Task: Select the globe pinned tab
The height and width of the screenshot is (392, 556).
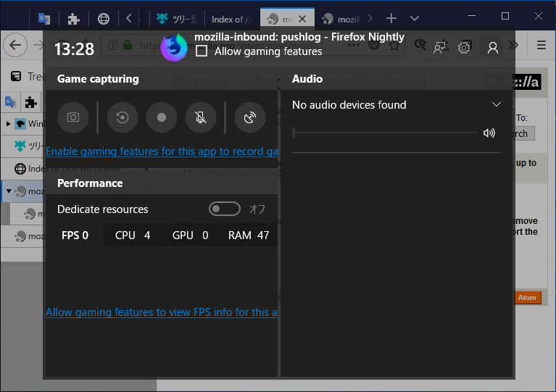Action: tap(104, 18)
